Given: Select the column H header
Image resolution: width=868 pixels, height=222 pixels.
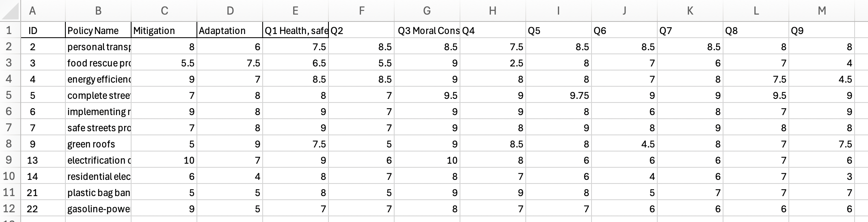Looking at the screenshot, I should [x=492, y=11].
